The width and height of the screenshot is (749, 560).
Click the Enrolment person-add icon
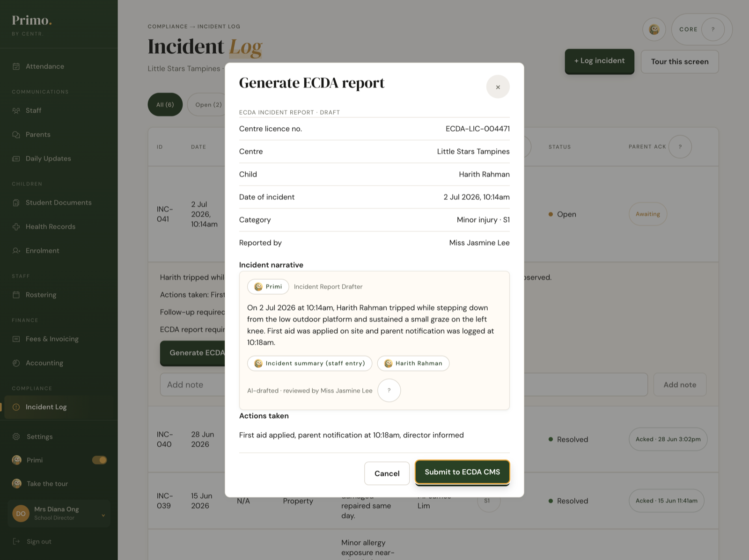[x=16, y=251]
